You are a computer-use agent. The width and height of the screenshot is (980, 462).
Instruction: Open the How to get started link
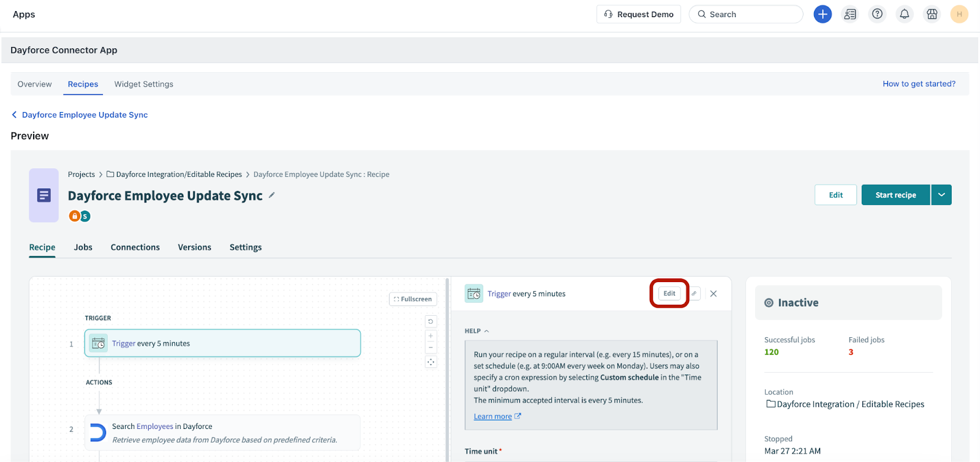(x=919, y=84)
